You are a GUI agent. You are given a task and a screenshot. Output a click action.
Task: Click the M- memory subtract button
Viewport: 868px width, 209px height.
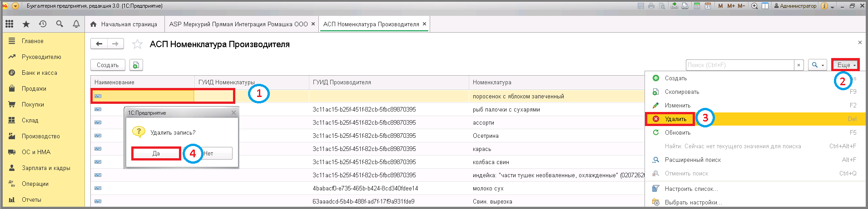click(741, 6)
